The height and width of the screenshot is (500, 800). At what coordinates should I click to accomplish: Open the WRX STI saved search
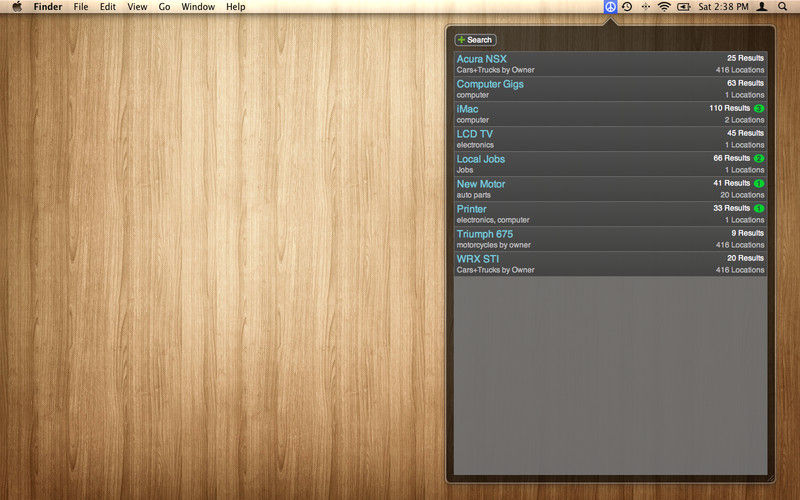pos(610,264)
